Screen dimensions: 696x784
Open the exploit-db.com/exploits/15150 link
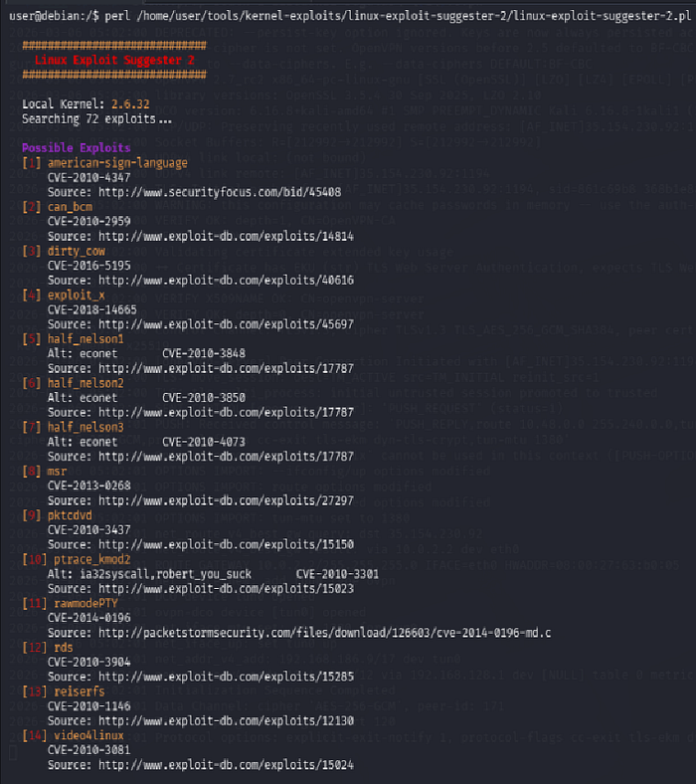[x=226, y=544]
